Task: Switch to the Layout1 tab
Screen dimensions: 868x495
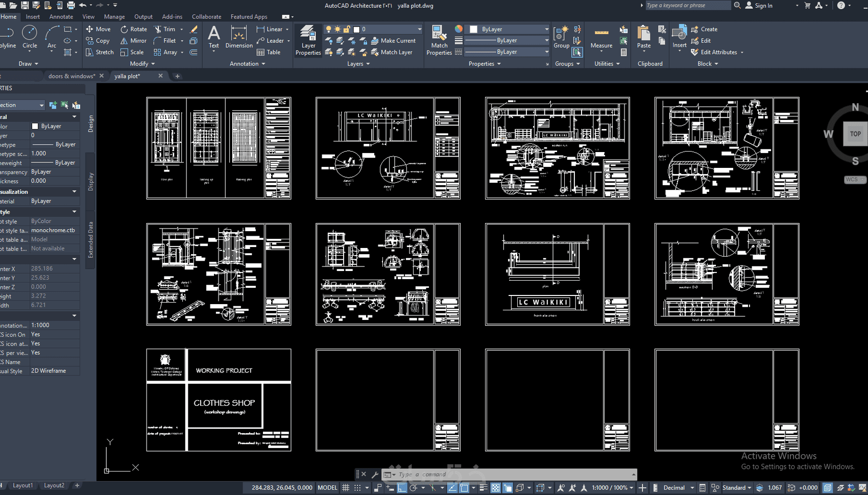Action: pos(22,485)
